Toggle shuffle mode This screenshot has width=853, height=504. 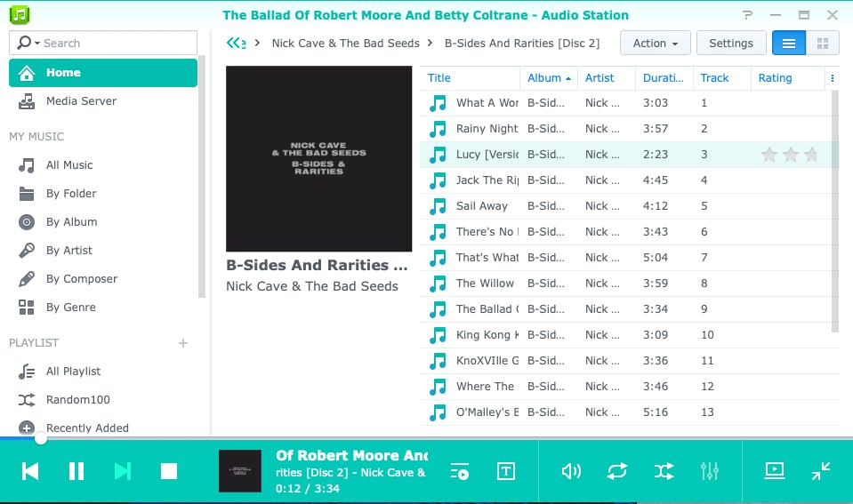tap(664, 471)
